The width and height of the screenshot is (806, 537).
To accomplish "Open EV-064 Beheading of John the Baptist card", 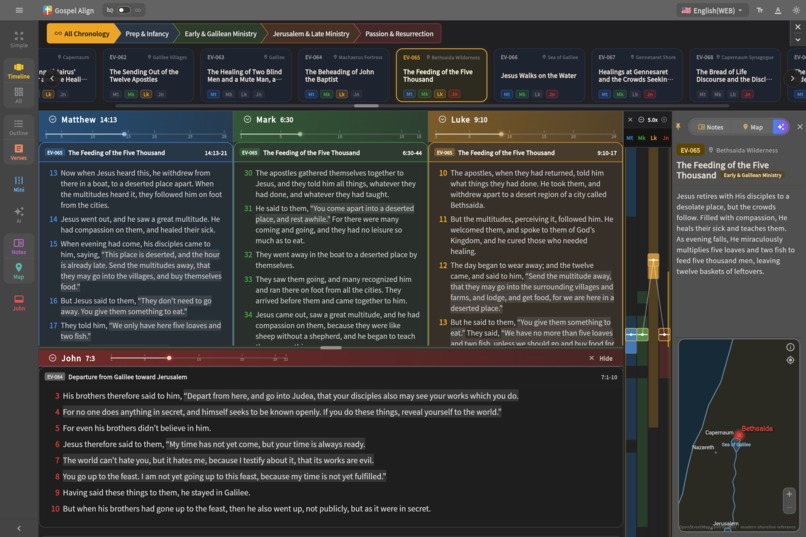I will 343,75.
